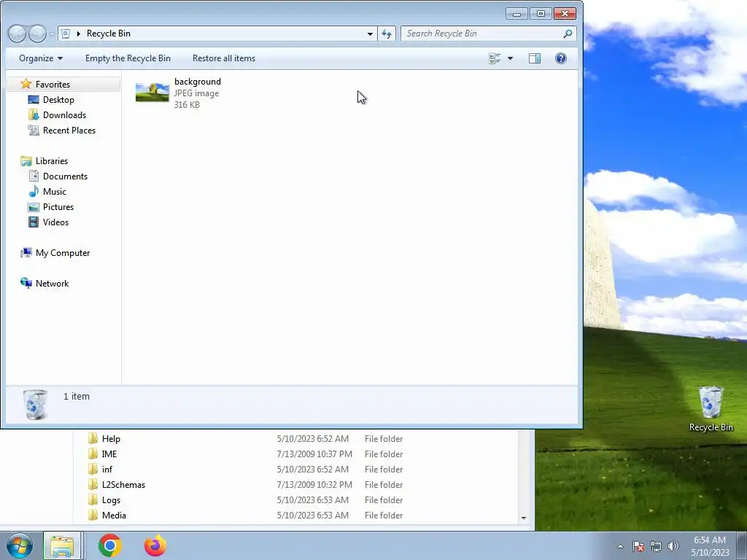Open the view options dropdown arrow
The width and height of the screenshot is (747, 560).
click(510, 58)
